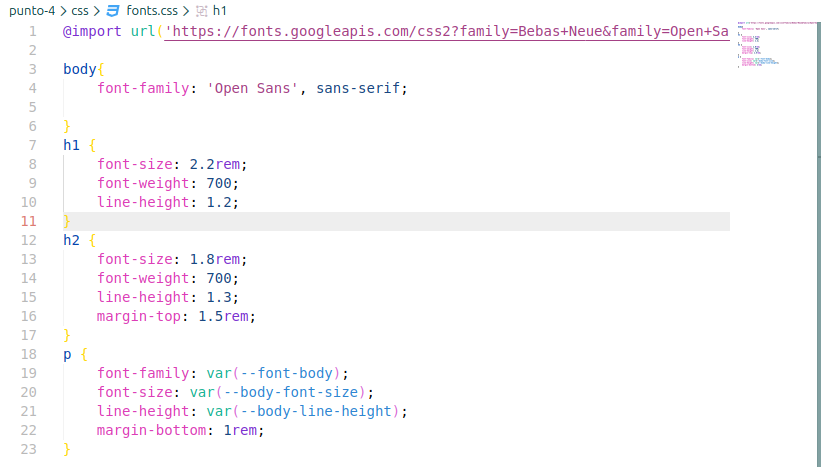Click the symbol icon beside h1 breadcrumb
Image resolution: width=821 pixels, height=467 pixels.
pos(201,10)
